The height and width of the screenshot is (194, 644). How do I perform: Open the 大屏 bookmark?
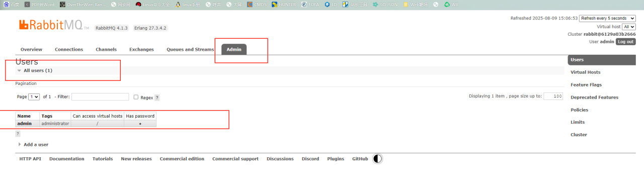[234, 4]
